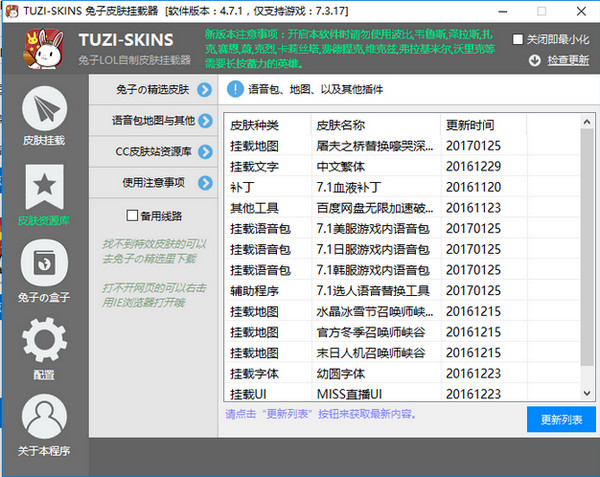Select the 屠夫之桥替换嚎哭深... row

(403, 146)
